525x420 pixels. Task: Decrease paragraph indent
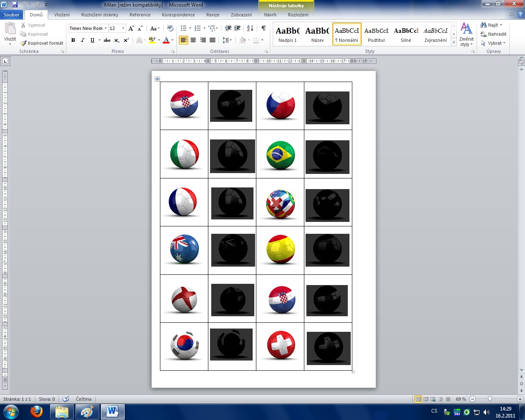(x=228, y=28)
